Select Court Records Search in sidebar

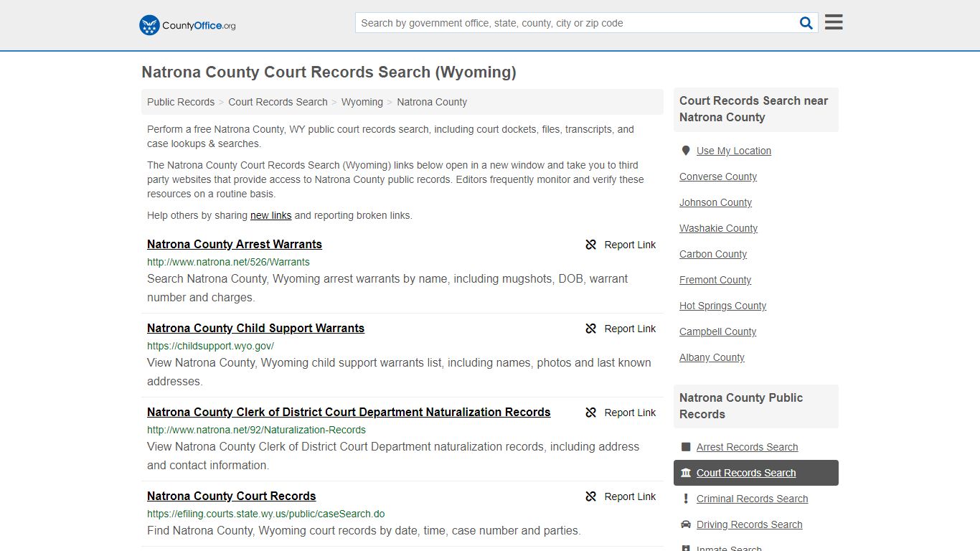coord(746,473)
